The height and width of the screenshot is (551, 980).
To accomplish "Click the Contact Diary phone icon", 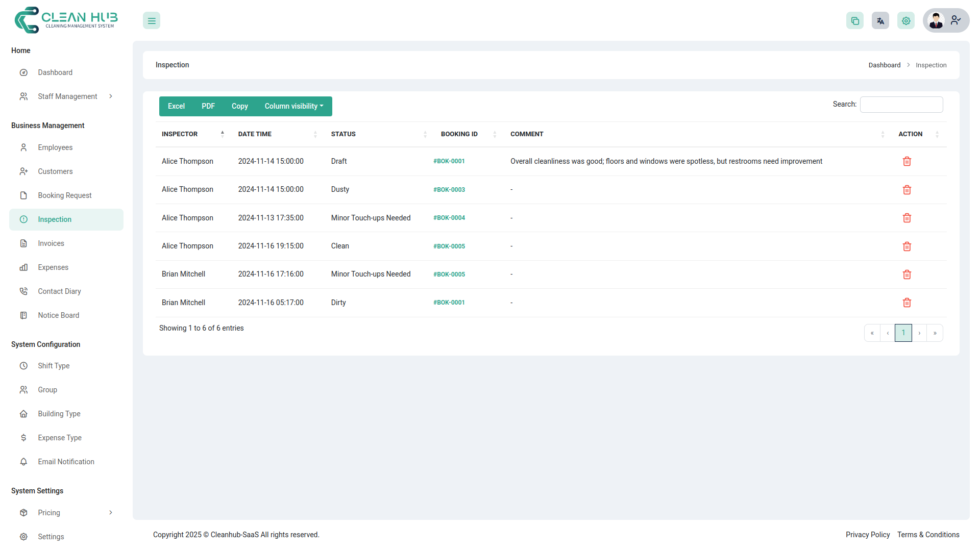I will click(23, 291).
